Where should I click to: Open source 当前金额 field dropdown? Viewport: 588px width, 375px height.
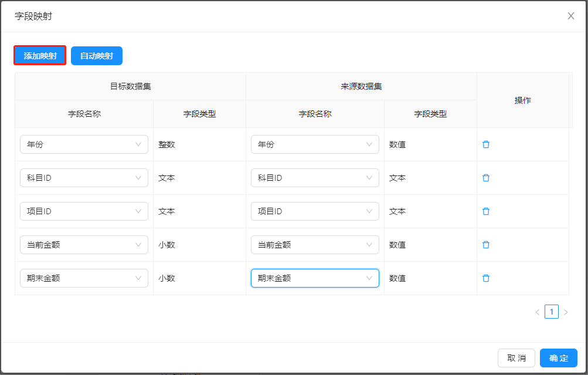pos(315,245)
